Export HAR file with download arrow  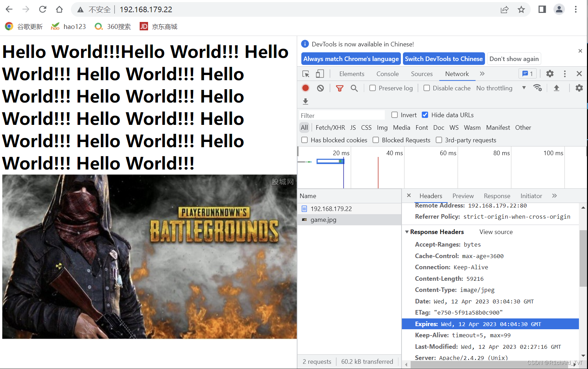point(306,101)
